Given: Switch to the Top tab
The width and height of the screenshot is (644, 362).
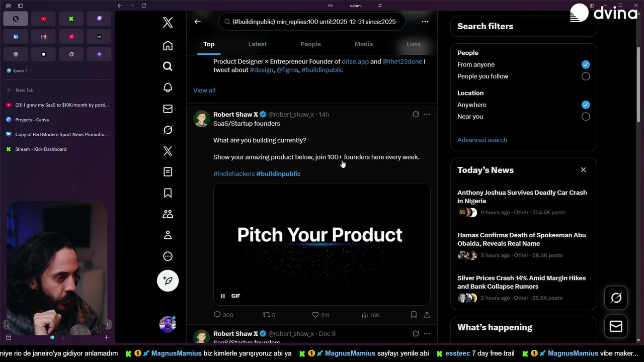Looking at the screenshot, I should [x=209, y=44].
